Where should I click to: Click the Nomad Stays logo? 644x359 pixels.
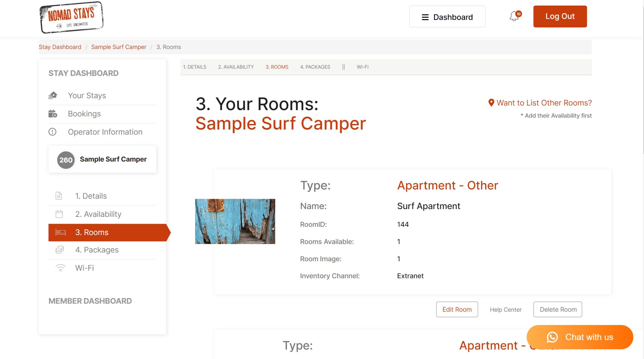71,17
